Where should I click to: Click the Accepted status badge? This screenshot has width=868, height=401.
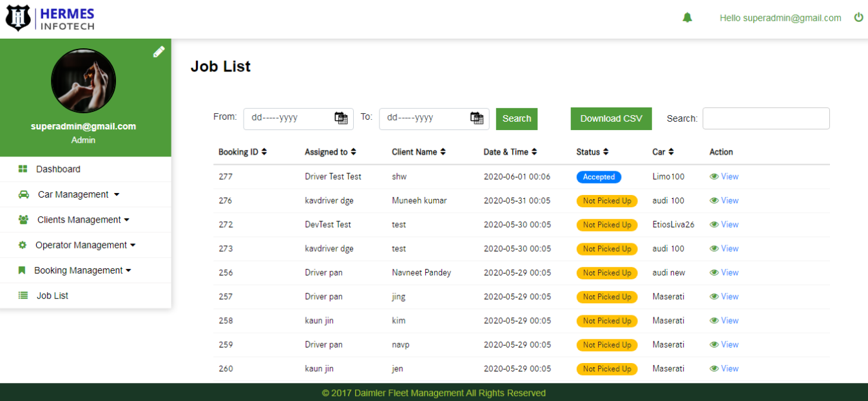tap(599, 177)
